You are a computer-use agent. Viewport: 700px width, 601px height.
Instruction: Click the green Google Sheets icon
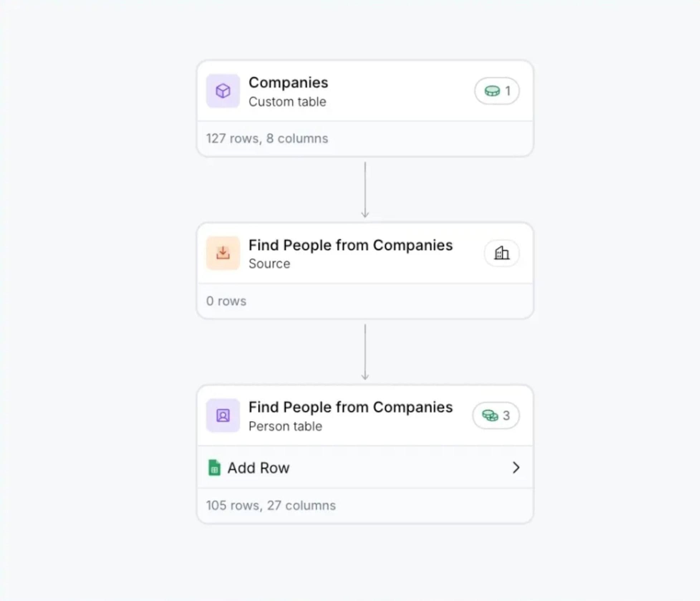[x=214, y=468]
